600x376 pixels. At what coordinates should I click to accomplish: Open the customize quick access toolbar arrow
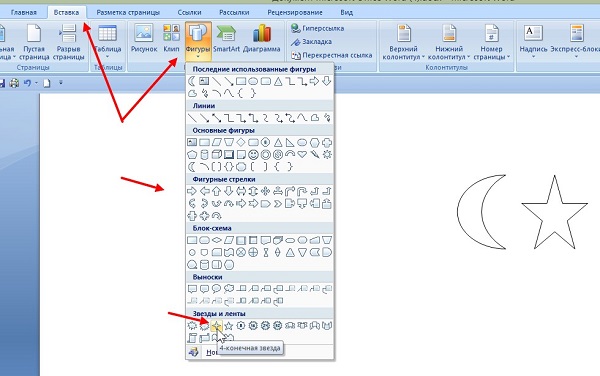(x=60, y=83)
